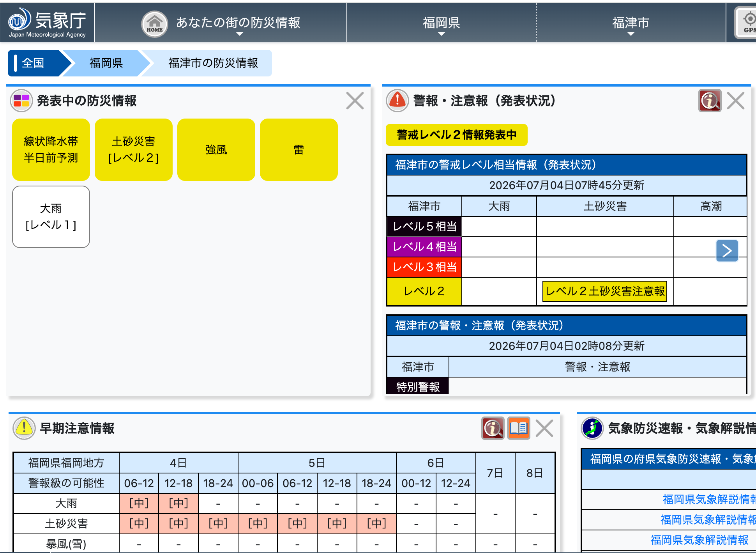Click 土砂災害 [中] cell for 5日 18-24
This screenshot has width=756, height=553.
(376, 524)
